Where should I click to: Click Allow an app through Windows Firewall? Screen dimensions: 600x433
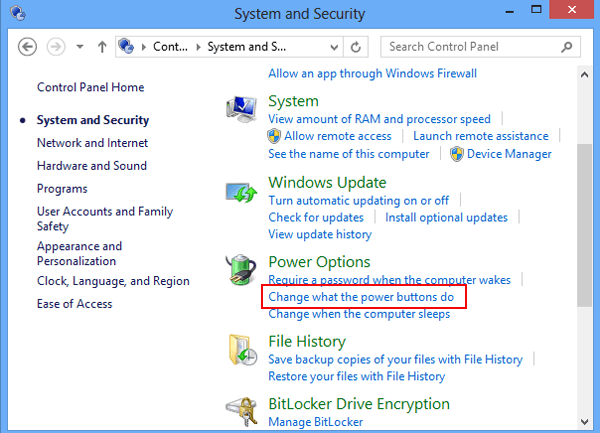[373, 73]
